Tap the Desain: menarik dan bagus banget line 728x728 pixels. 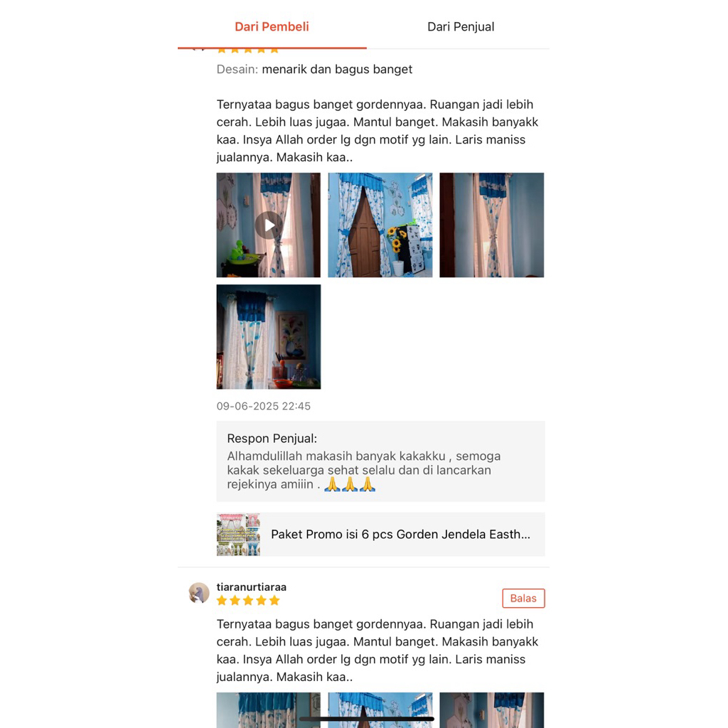(x=314, y=69)
